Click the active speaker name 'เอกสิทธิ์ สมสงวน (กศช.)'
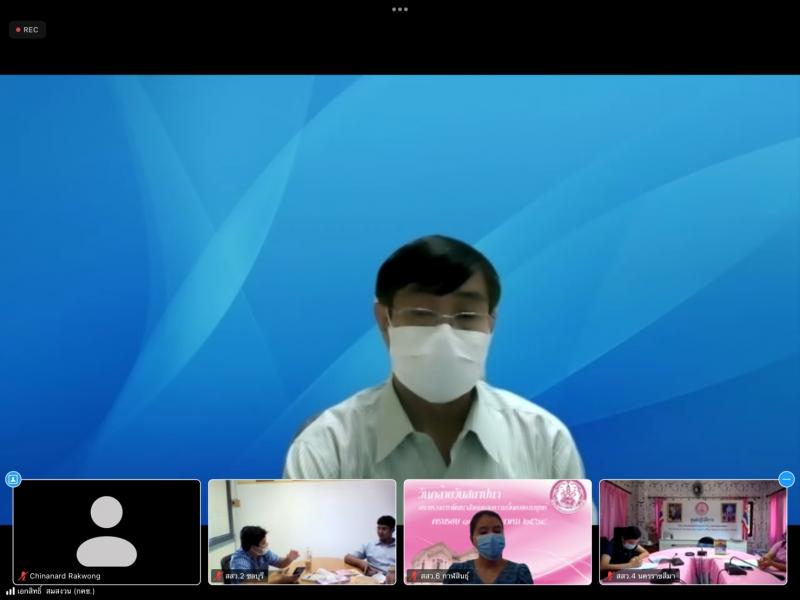This screenshot has height=600, width=800. (x=56, y=591)
